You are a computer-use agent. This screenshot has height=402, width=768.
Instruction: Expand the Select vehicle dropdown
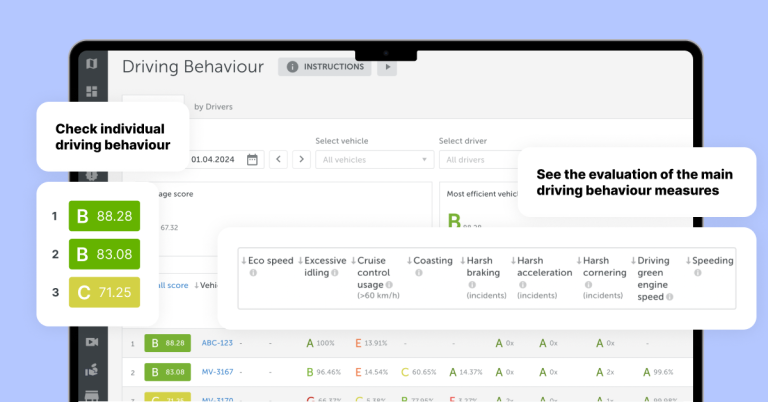point(374,159)
